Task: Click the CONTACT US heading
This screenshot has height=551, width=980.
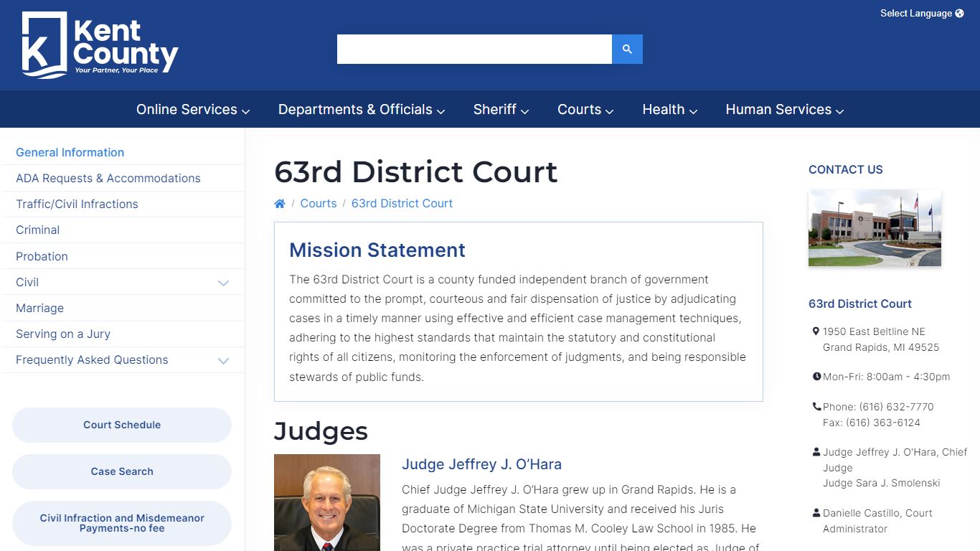Action: pos(846,169)
